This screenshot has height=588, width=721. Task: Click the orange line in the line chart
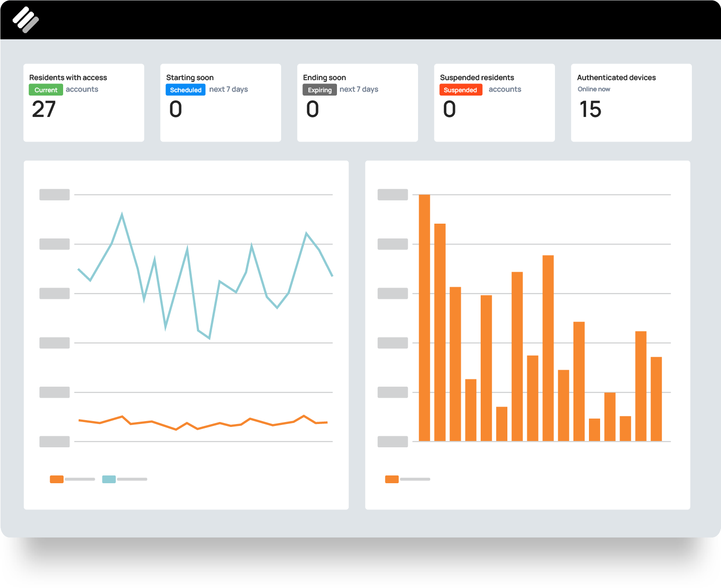[203, 423]
